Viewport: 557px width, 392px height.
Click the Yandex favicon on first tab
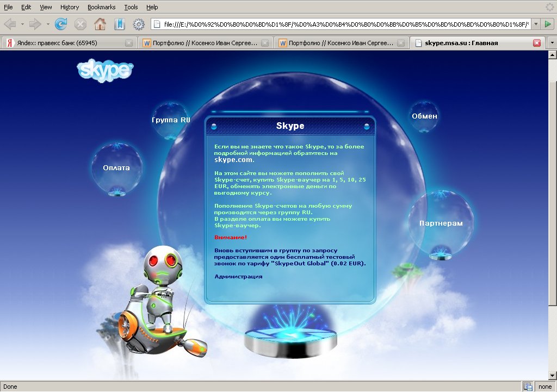pos(10,43)
